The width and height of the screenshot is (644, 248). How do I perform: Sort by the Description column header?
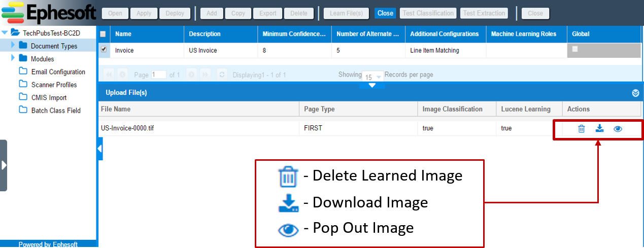220,34
